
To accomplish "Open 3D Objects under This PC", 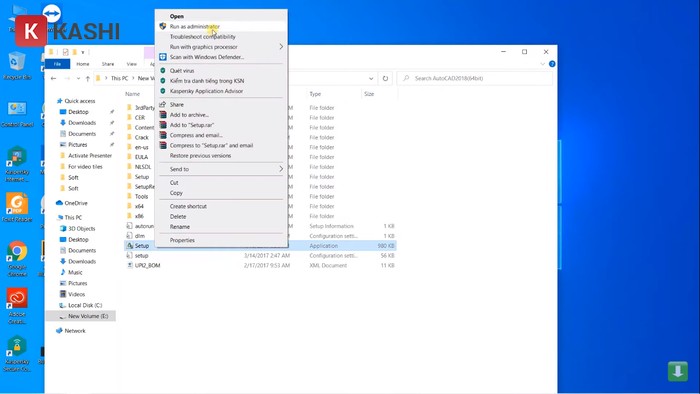I will click(x=81, y=228).
